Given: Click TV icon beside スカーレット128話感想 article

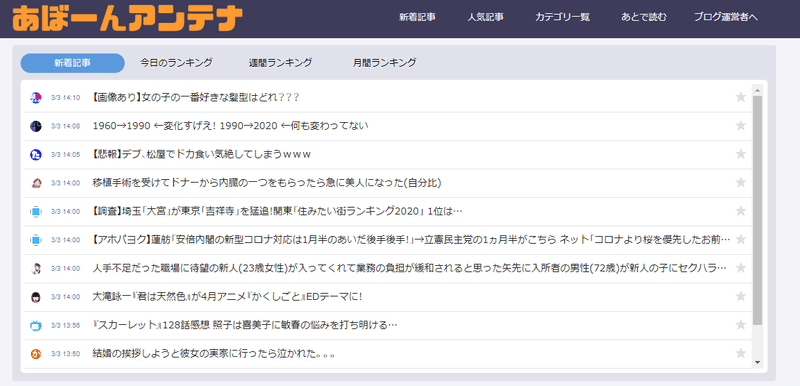Looking at the screenshot, I should pyautogui.click(x=35, y=325).
